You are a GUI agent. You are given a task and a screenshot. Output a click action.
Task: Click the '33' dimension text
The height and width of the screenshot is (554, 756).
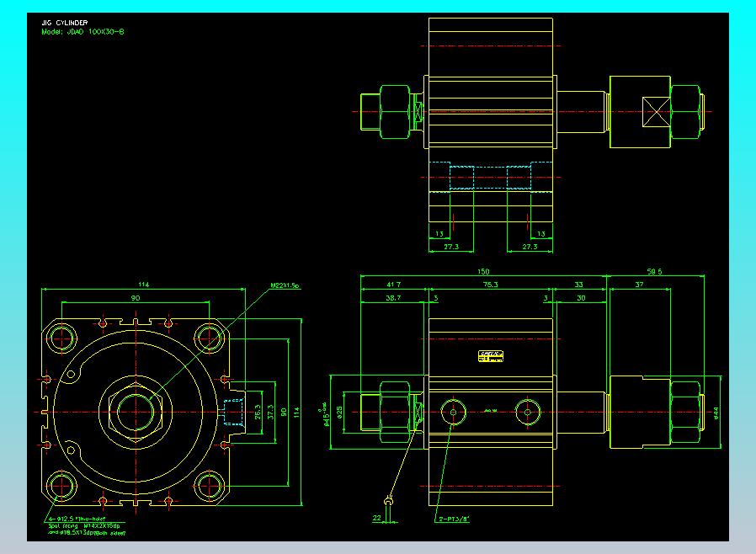(x=578, y=285)
